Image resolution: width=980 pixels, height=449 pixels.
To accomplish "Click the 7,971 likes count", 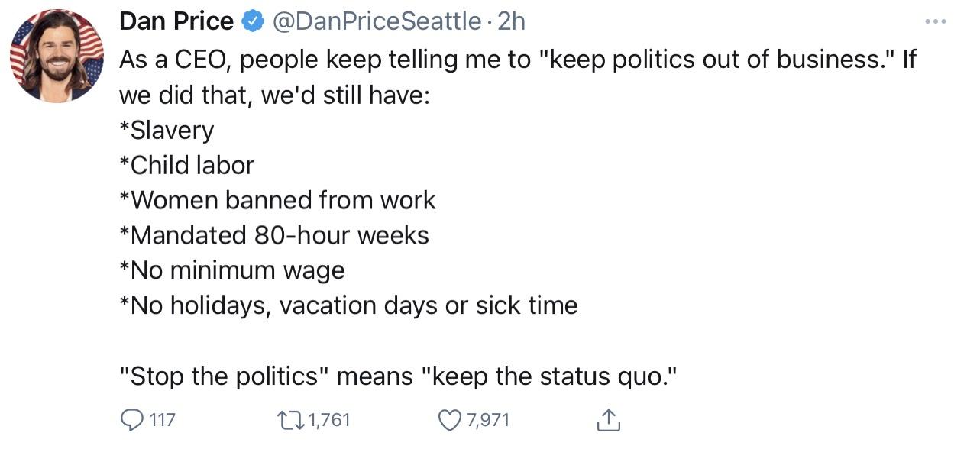I will [x=487, y=419].
